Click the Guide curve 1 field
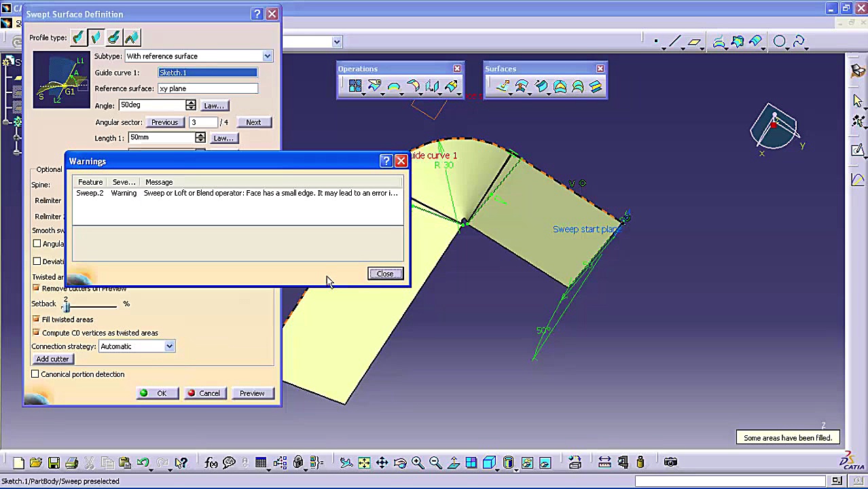868x489 pixels. (208, 73)
